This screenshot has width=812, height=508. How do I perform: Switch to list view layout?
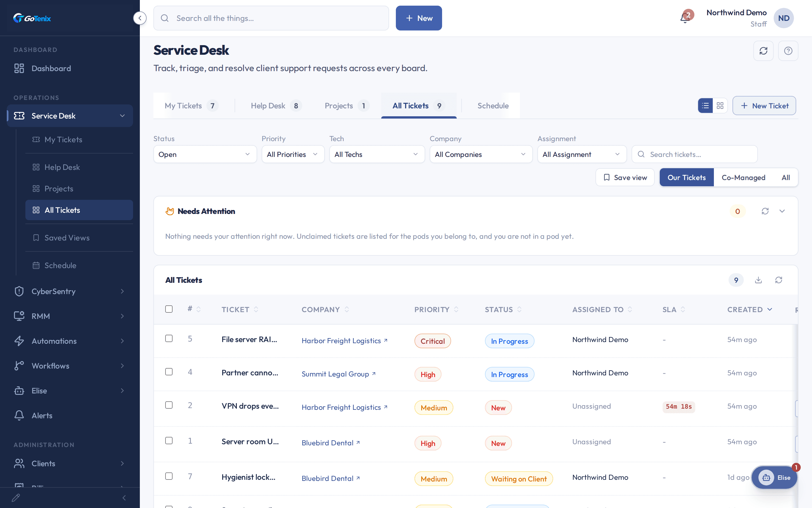click(705, 106)
